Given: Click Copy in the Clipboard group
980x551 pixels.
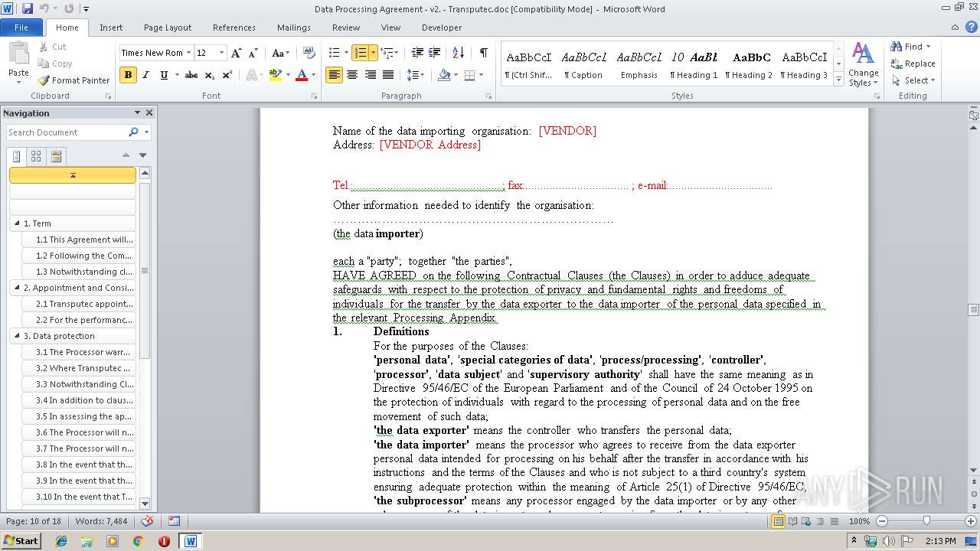Looking at the screenshot, I should [55, 64].
